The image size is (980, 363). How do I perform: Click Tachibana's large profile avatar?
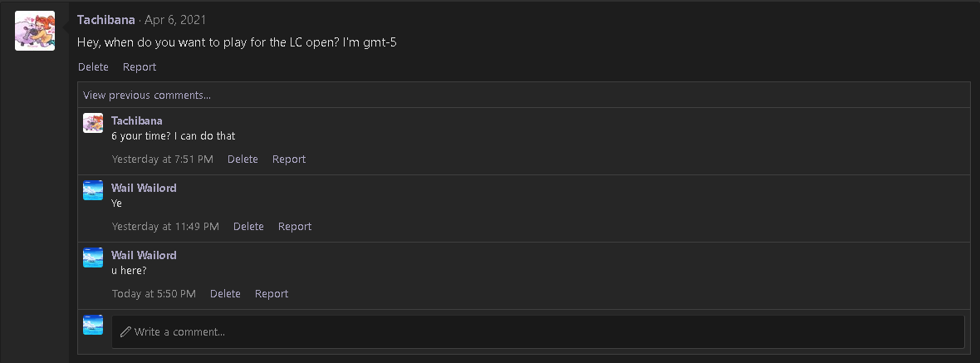(x=35, y=31)
